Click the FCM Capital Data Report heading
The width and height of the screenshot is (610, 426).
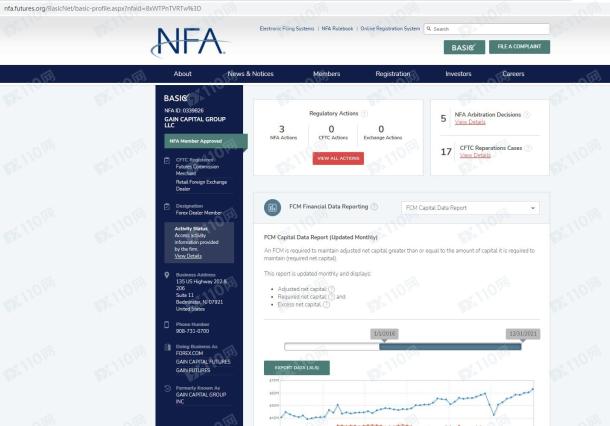321,237
